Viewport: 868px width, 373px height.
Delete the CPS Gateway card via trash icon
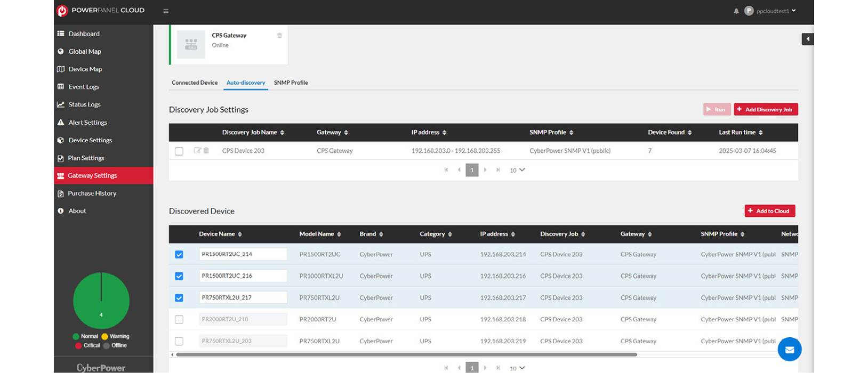point(279,36)
